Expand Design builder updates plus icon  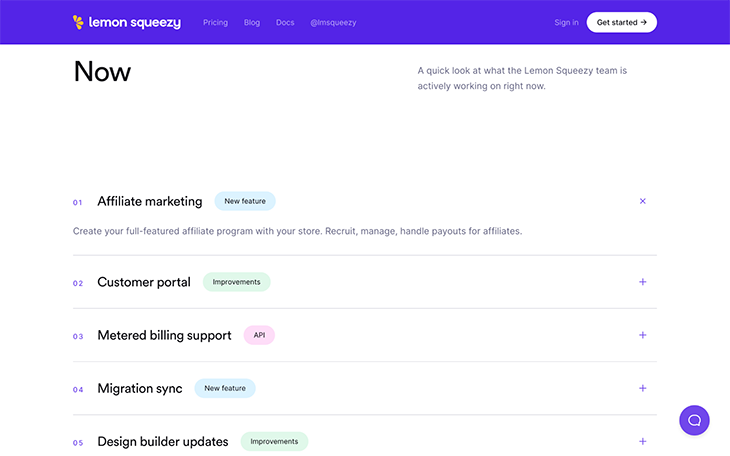coord(642,441)
